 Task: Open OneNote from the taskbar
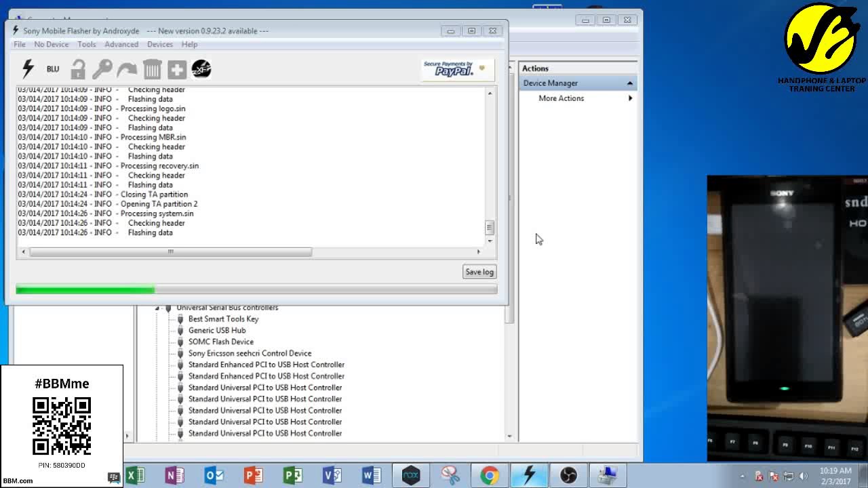[x=174, y=475]
